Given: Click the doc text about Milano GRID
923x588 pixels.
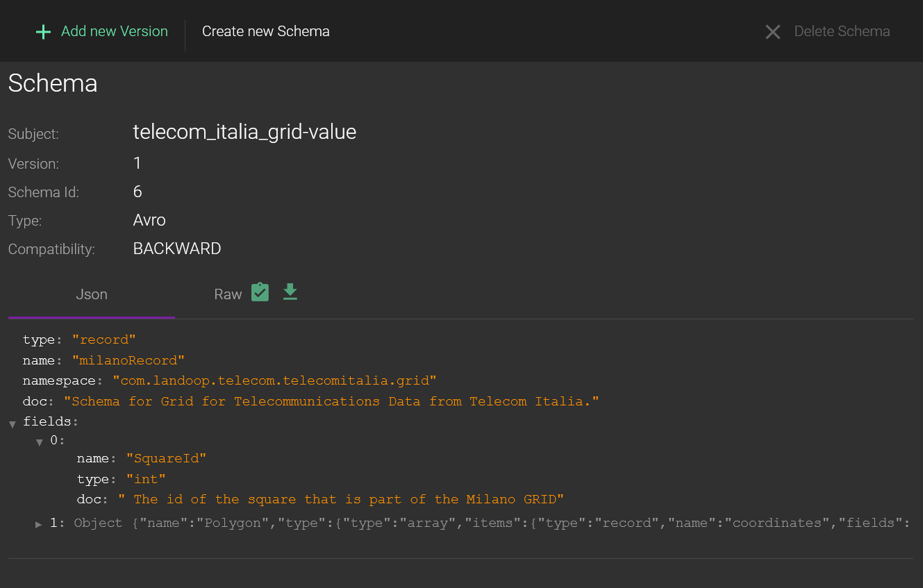Looking at the screenshot, I should tap(341, 499).
